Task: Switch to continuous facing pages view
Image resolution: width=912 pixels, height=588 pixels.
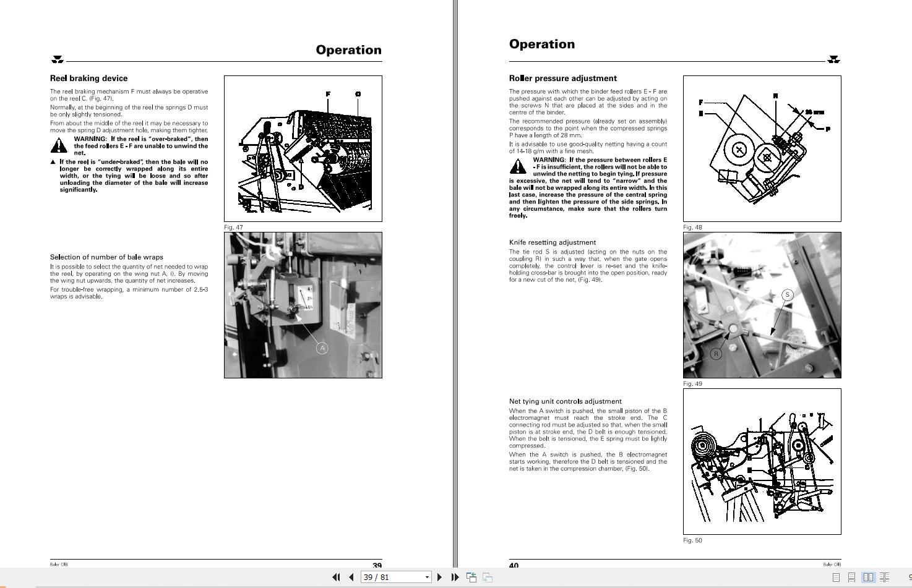Action: tap(884, 576)
